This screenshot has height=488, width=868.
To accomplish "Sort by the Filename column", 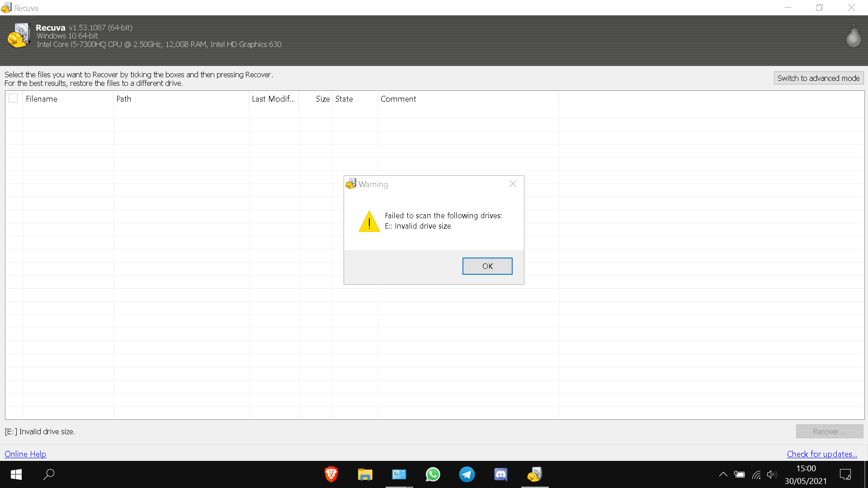I will coord(68,99).
